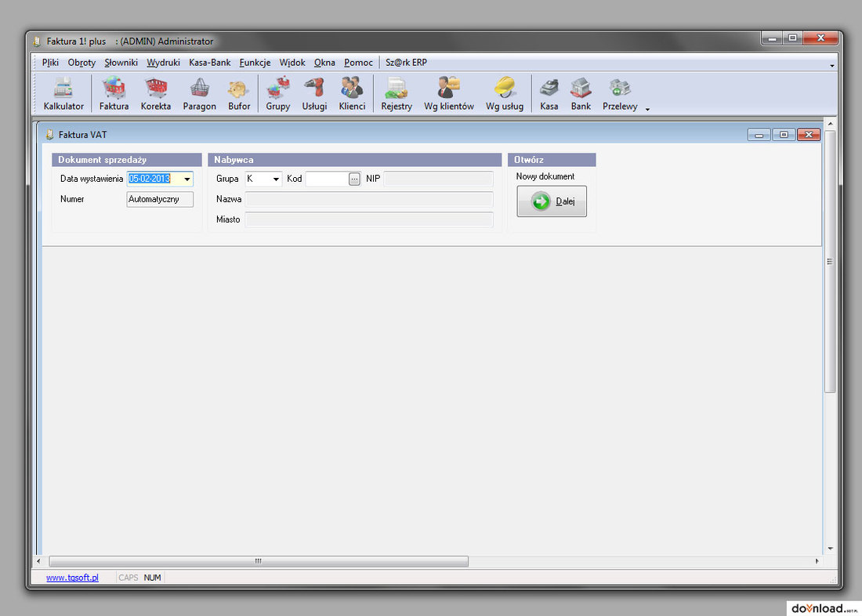The height and width of the screenshot is (616, 862).
Task: Click the NIP field
Action: click(438, 179)
